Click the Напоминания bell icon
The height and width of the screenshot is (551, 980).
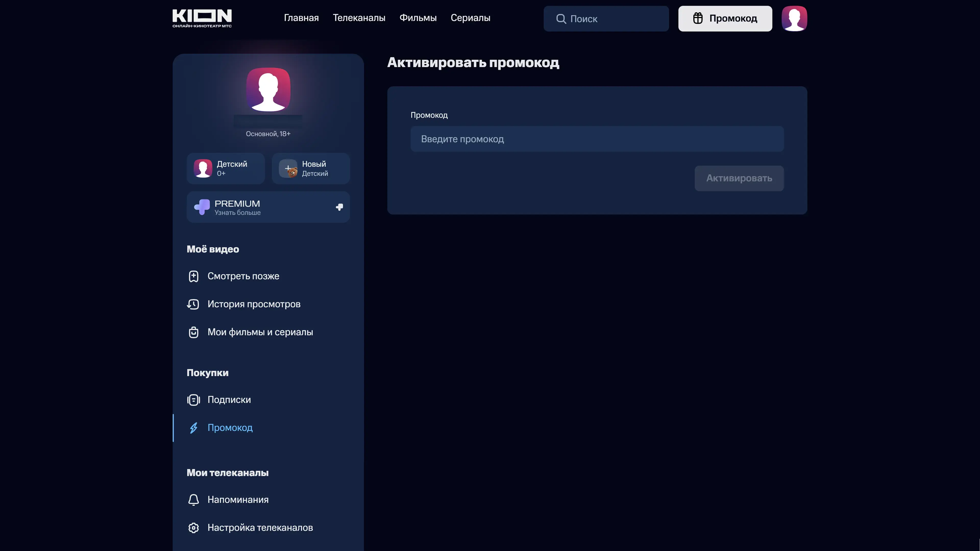[193, 500]
